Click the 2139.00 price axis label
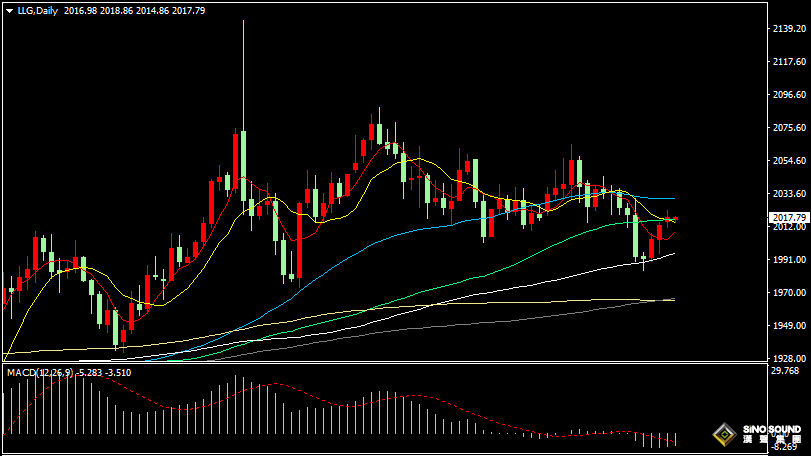Image resolution: width=811 pixels, height=456 pixels. pos(789,30)
